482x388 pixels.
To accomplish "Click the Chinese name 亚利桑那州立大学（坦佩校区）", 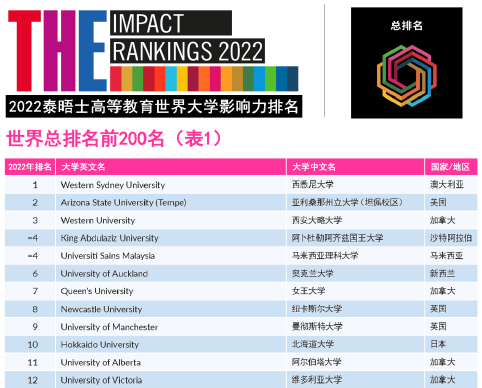I will click(x=348, y=202).
